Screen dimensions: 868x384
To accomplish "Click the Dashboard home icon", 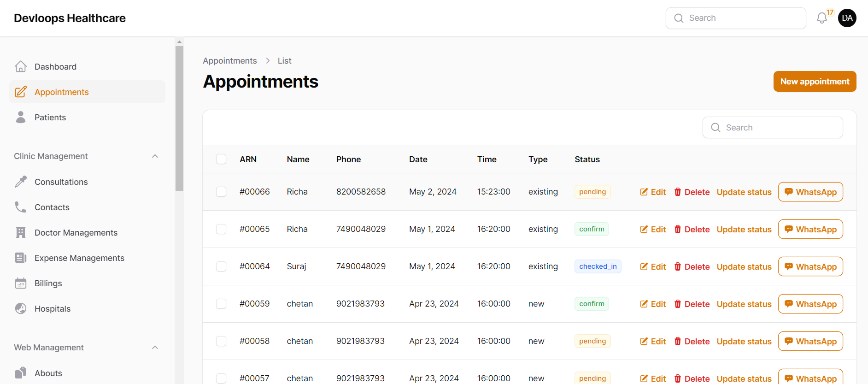I will pos(21,67).
